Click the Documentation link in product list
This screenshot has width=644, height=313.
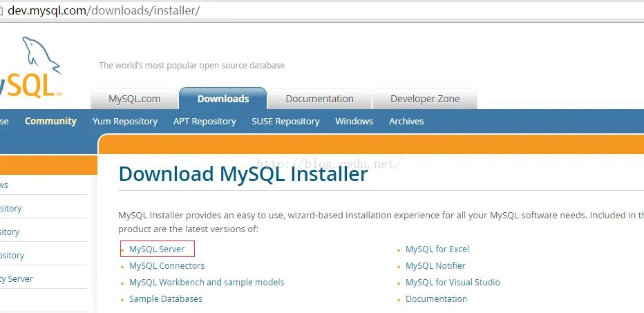(x=436, y=298)
